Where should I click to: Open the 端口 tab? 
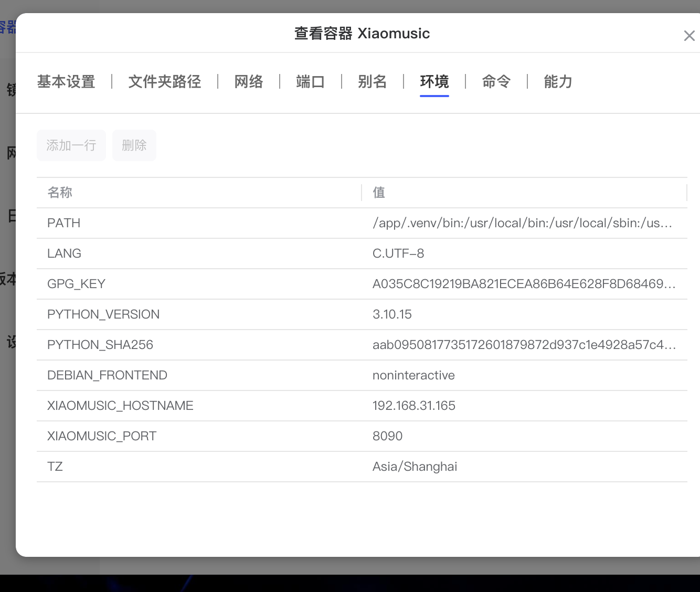point(310,82)
